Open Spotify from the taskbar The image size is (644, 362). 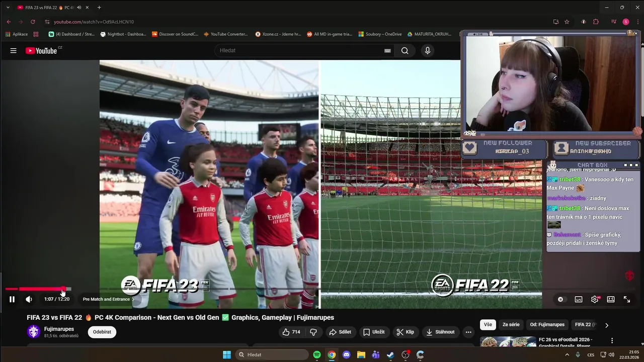(317, 354)
